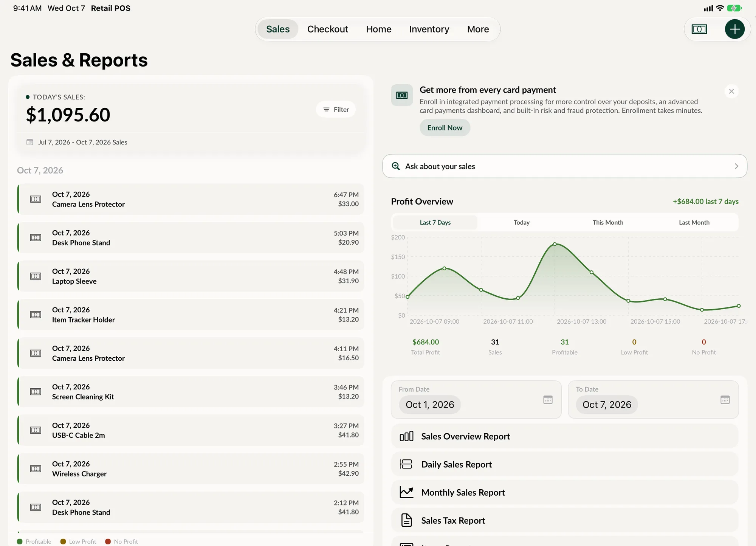This screenshot has width=756, height=546.
Task: Open Sales Overview Report
Action: 564,436
